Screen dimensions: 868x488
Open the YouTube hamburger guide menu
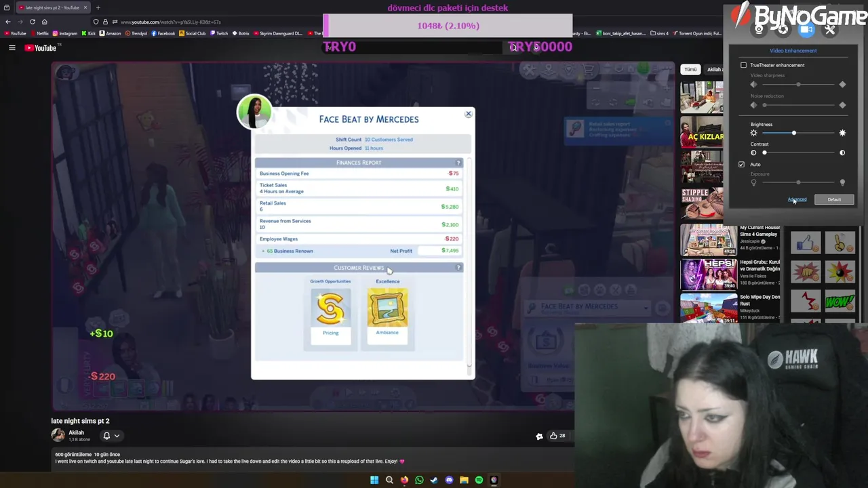click(12, 47)
